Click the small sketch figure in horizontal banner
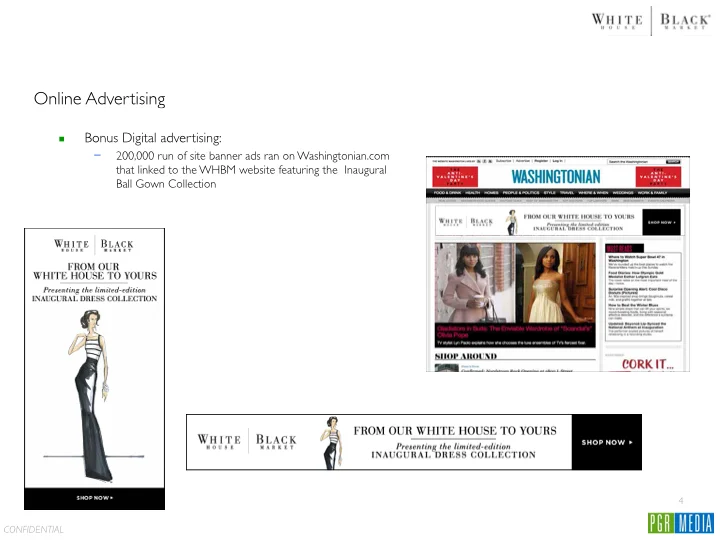This screenshot has height=540, width=720. 332,443
